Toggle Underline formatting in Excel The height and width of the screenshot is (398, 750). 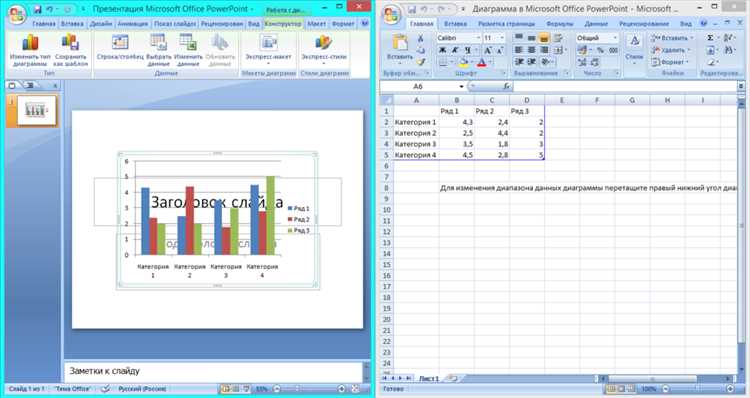point(467,50)
